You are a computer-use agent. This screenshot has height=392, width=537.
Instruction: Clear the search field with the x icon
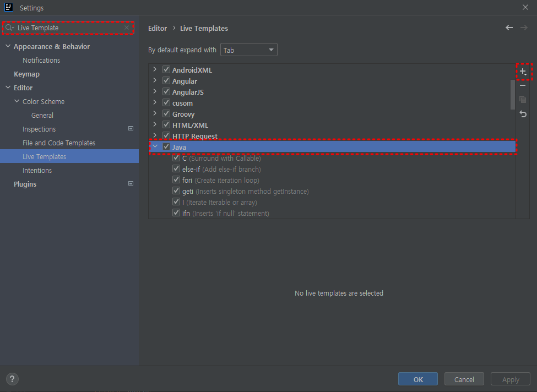click(127, 28)
